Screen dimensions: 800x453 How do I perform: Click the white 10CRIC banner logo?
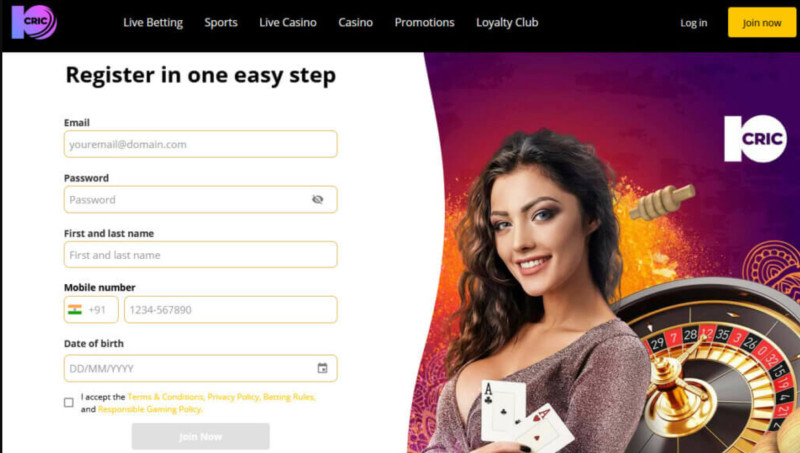pos(755,139)
